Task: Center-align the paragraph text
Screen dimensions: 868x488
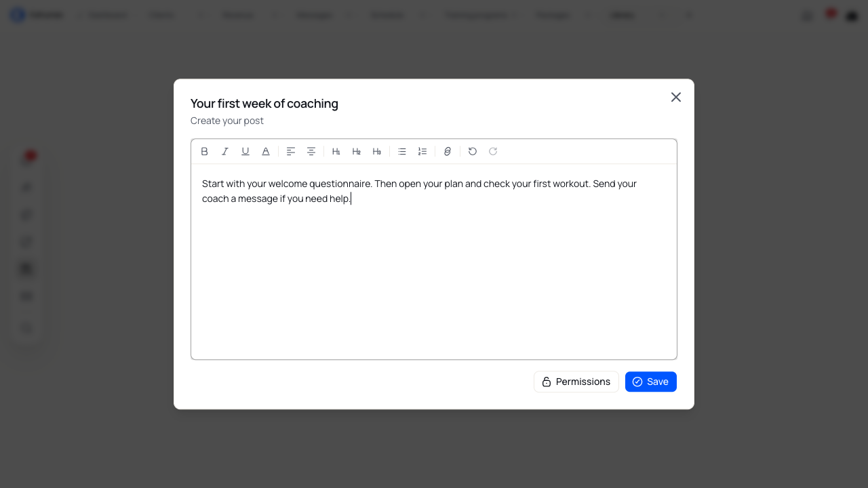Action: click(311, 151)
